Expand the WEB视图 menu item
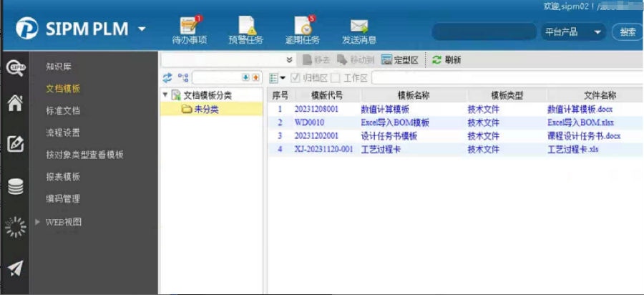Image resolution: width=644 pixels, height=295 pixels. pos(39,222)
